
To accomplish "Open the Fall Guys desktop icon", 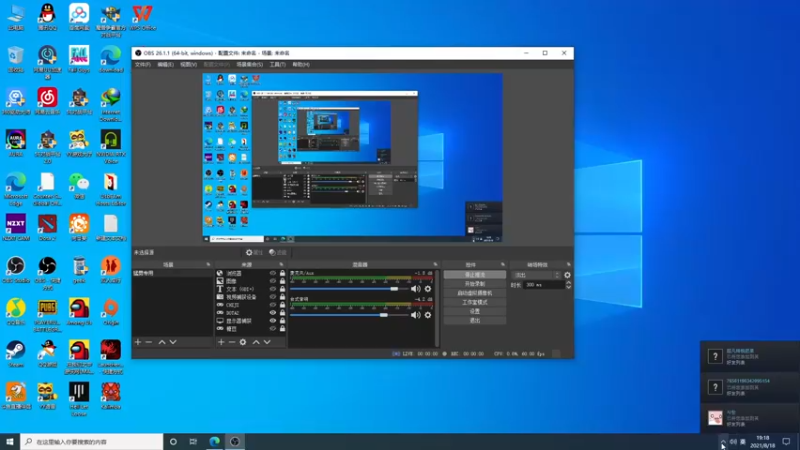I will tap(79, 59).
